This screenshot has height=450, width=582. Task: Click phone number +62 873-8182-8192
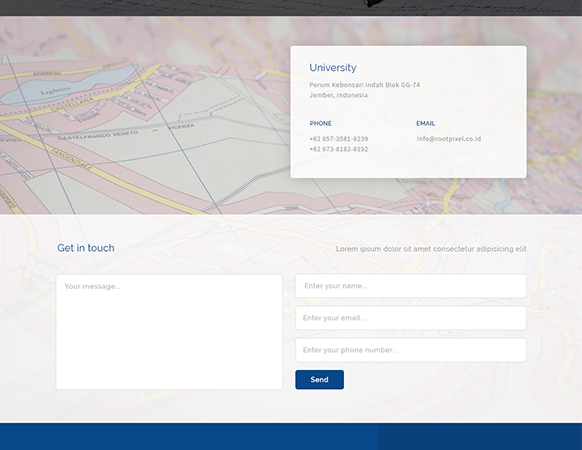[339, 149]
